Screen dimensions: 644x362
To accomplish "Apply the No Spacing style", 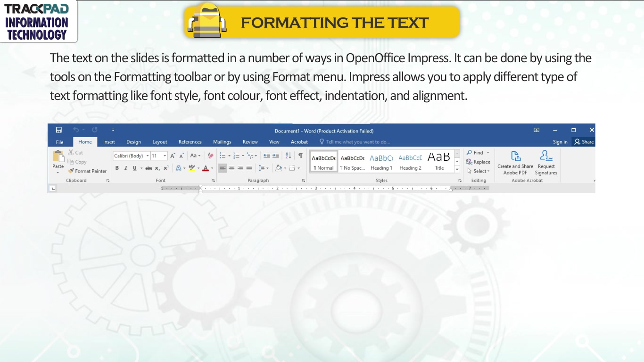I will [x=353, y=161].
